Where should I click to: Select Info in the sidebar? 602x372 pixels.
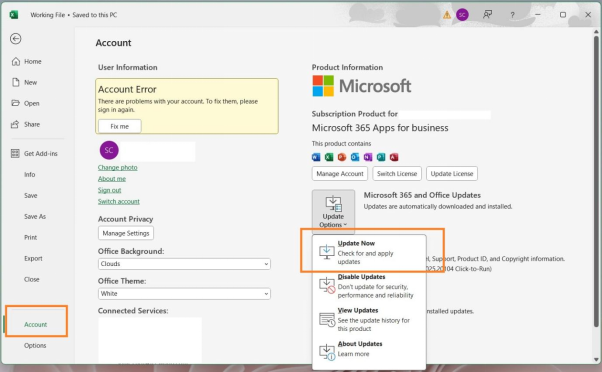tap(30, 175)
